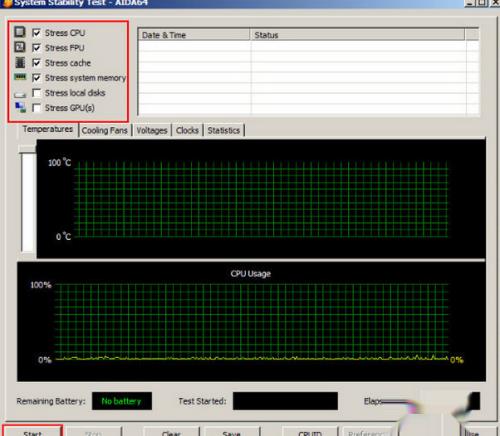Click the CPU chip icon beside Stress CPU
This screenshot has width=500, height=436.
20,32
